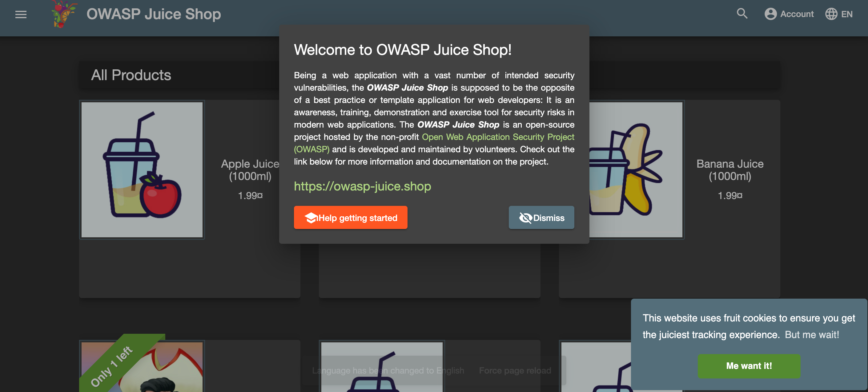The height and width of the screenshot is (392, 868).
Task: Click the Apple Juice product image
Action: 142,170
